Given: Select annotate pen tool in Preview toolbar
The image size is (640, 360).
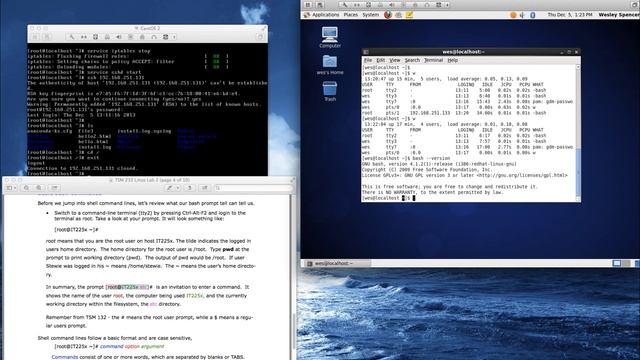Looking at the screenshot, I should (169, 188).
